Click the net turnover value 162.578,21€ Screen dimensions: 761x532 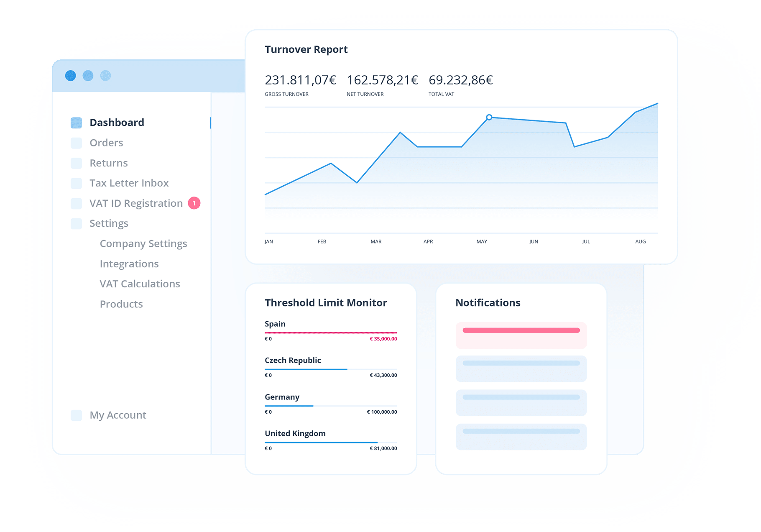[382, 80]
